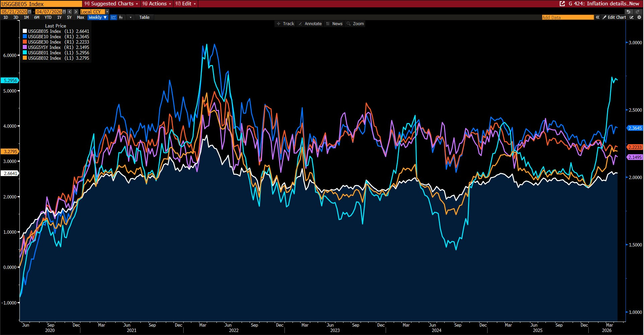Open chart settings gear icon
644x335 pixels.
tap(639, 17)
